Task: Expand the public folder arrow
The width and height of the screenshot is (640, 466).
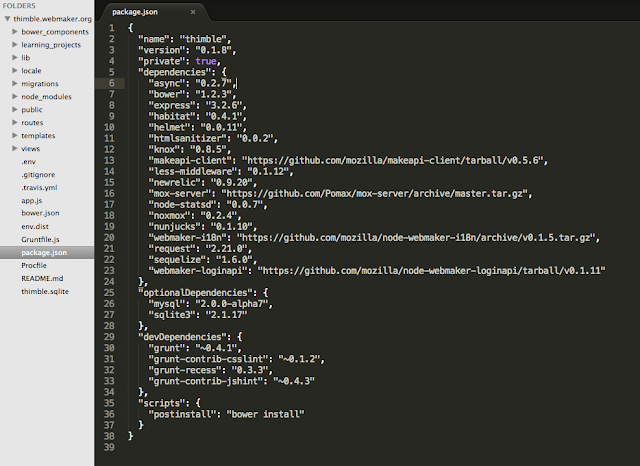Action: [15, 109]
